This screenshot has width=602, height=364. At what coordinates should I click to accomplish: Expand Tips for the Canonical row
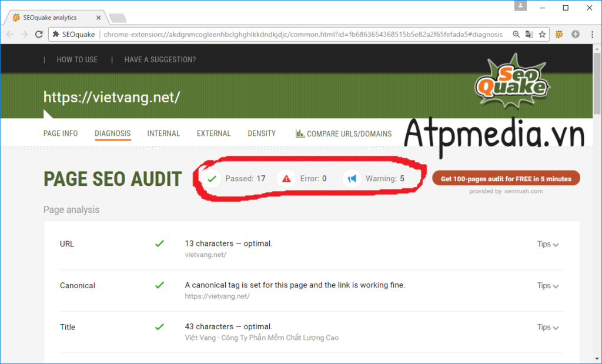click(548, 286)
